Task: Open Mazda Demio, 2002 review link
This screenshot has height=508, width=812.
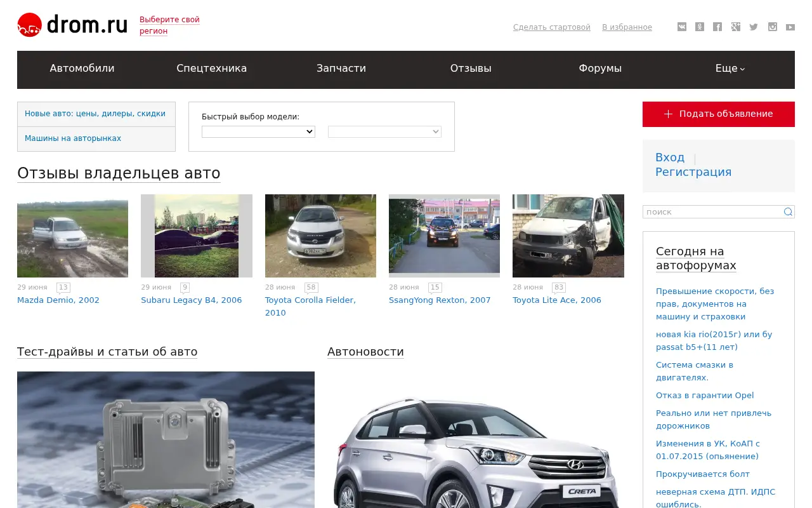Action: 58,300
